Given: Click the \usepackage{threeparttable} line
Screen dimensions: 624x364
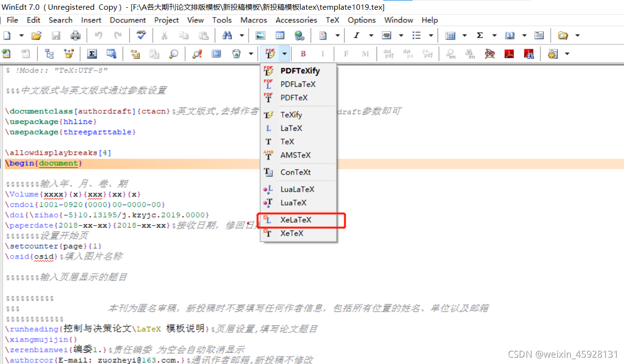Looking at the screenshot, I should coord(71,132).
